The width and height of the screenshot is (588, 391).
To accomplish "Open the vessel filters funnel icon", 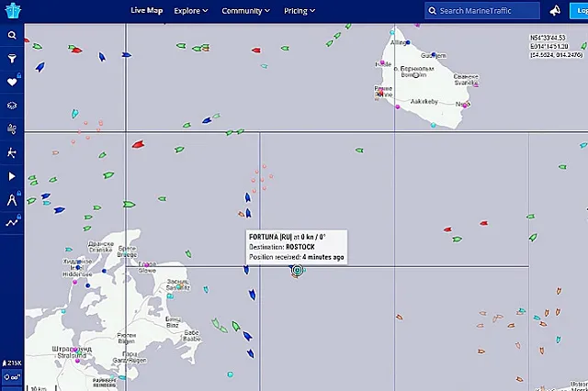I will coord(12,58).
